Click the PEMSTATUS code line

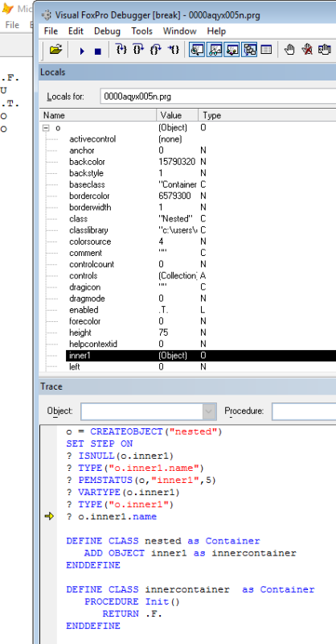click(141, 480)
